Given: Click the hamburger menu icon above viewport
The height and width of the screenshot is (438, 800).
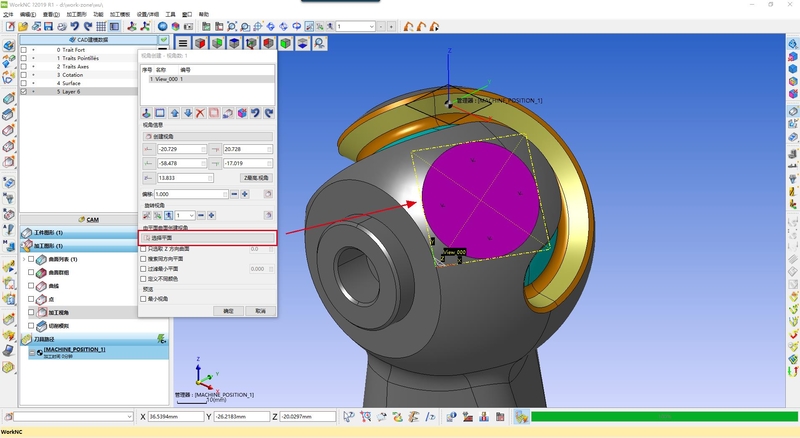Looking at the screenshot, I should [183, 43].
